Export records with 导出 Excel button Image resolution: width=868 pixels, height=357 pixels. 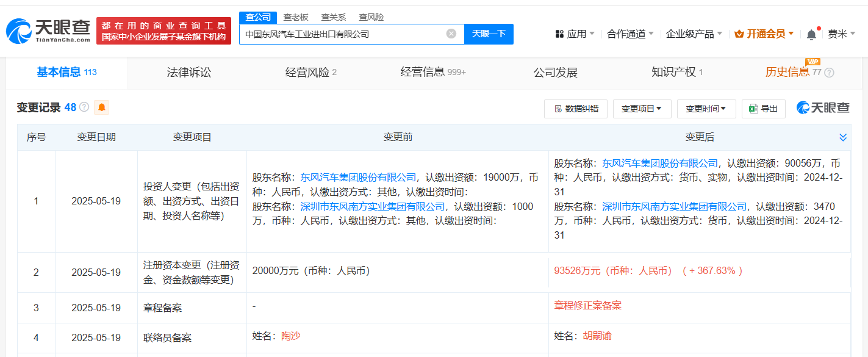pyautogui.click(x=763, y=109)
